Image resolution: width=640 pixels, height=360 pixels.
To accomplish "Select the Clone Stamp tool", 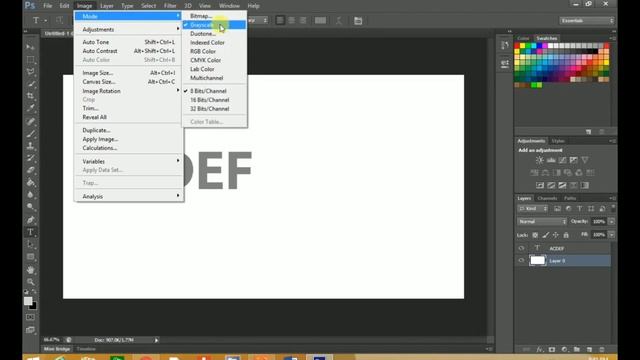I will click(30, 146).
